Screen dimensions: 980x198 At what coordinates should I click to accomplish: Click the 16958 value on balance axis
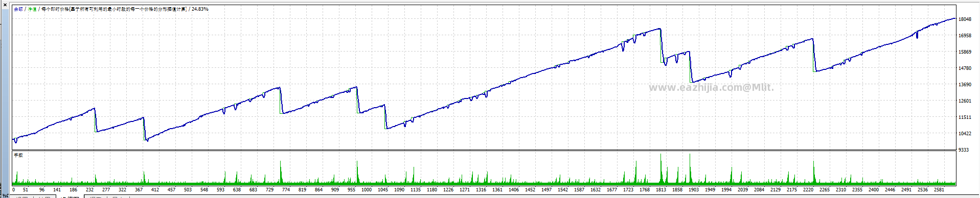(965, 36)
